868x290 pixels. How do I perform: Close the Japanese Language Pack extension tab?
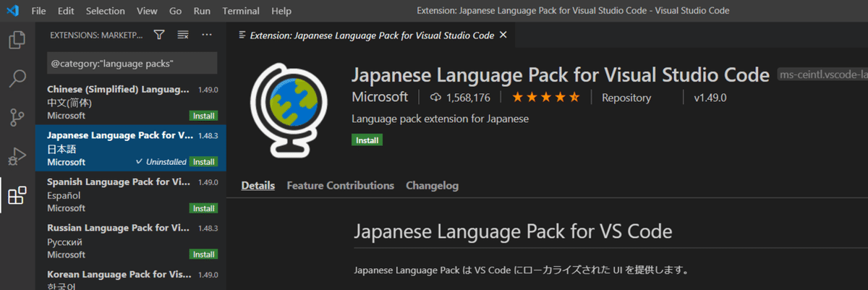point(503,35)
